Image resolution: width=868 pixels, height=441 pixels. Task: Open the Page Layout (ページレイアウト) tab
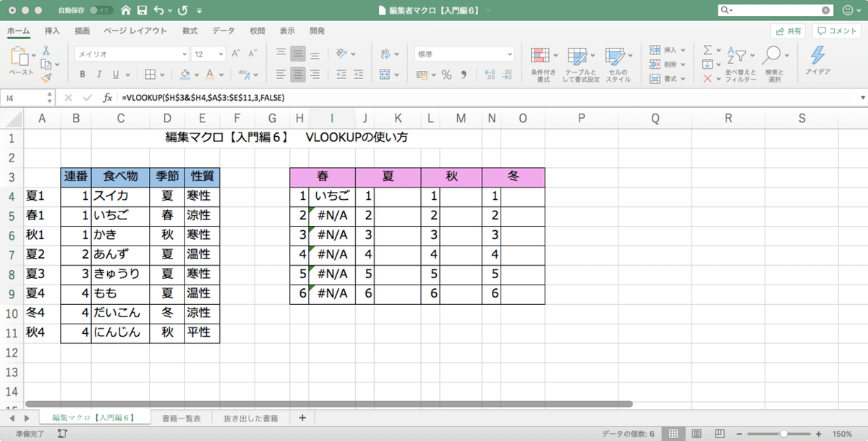pyautogui.click(x=135, y=31)
